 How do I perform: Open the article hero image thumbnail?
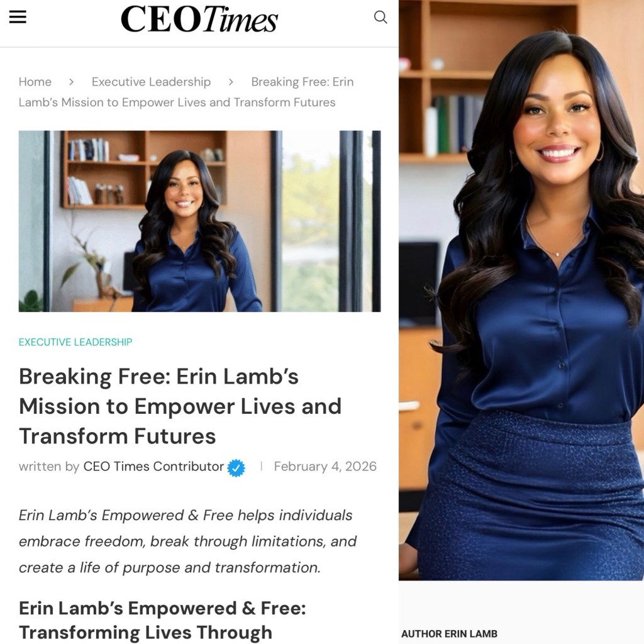(x=199, y=221)
